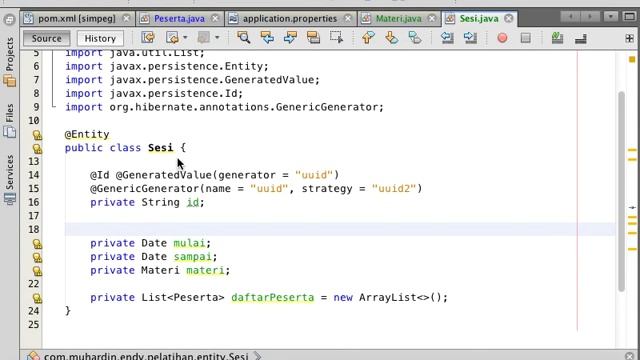
Task: Click the Back navigation icon
Action: tap(173, 38)
